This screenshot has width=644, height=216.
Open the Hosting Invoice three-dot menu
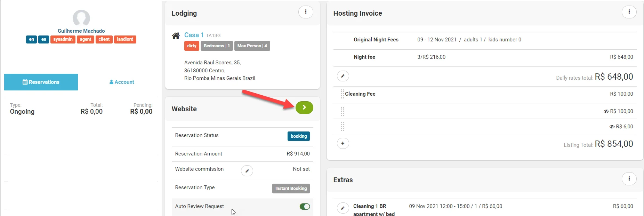point(629,12)
